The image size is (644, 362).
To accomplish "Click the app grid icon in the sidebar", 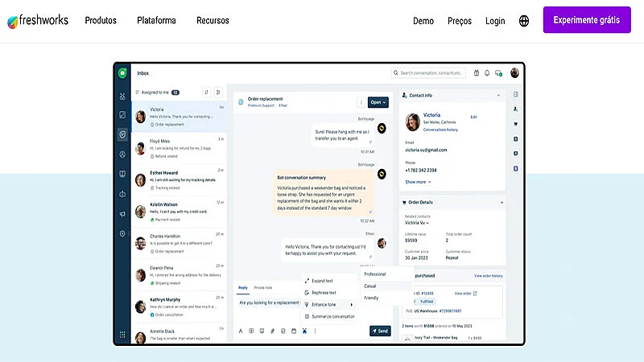I will (x=122, y=335).
